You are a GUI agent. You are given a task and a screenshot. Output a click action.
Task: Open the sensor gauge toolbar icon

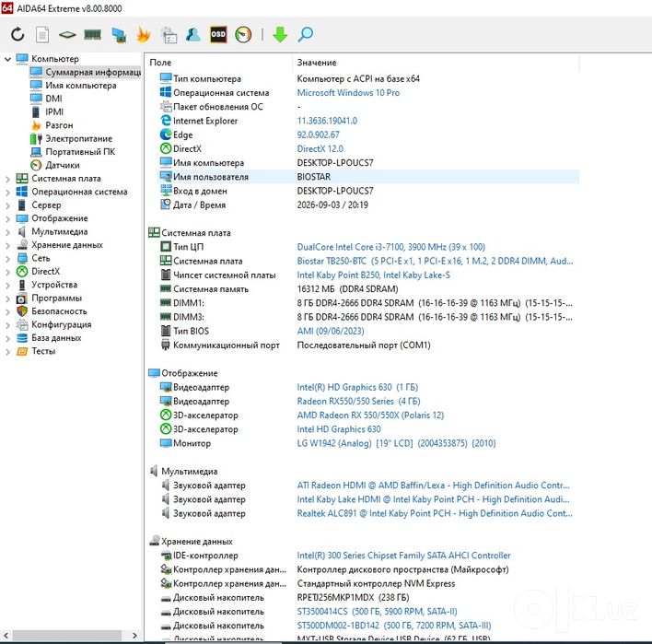(x=243, y=34)
